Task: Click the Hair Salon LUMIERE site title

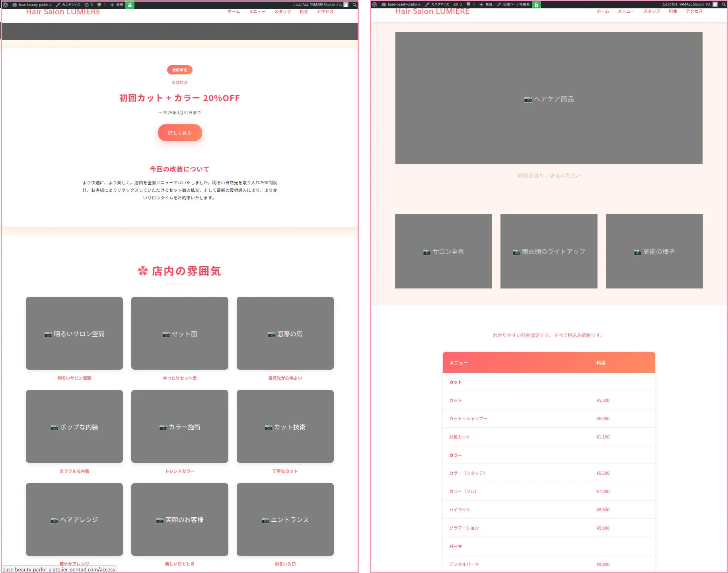Action: 63,12
